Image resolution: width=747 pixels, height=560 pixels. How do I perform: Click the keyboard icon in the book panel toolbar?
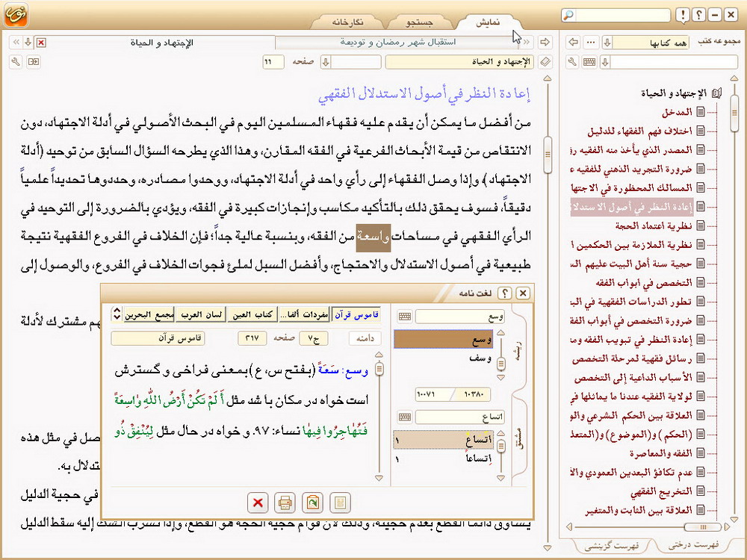click(589, 62)
